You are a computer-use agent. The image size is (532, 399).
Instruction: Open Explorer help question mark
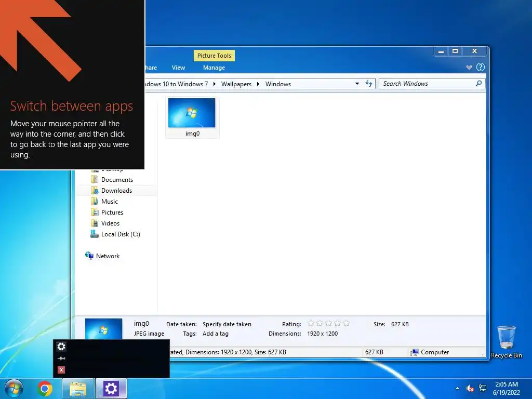pyautogui.click(x=481, y=67)
